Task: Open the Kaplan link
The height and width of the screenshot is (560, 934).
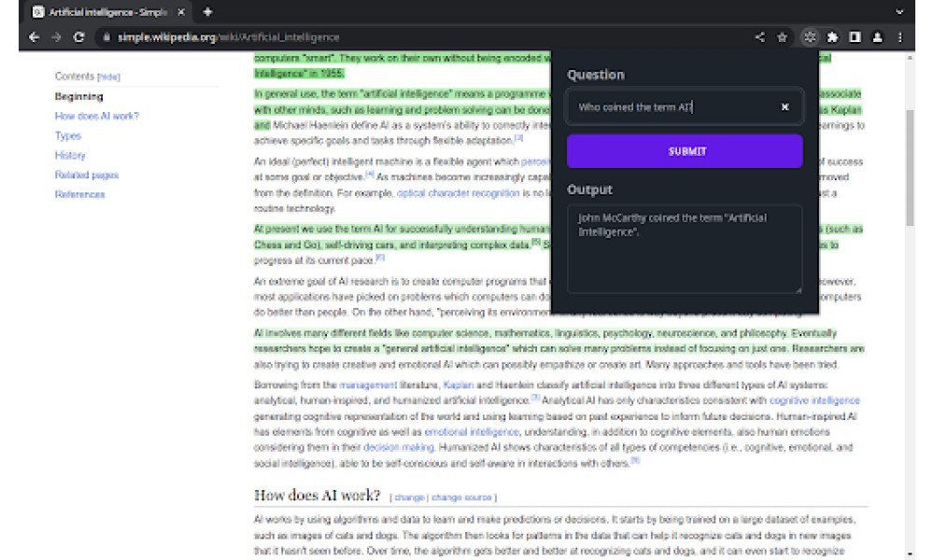Action: tap(458, 385)
